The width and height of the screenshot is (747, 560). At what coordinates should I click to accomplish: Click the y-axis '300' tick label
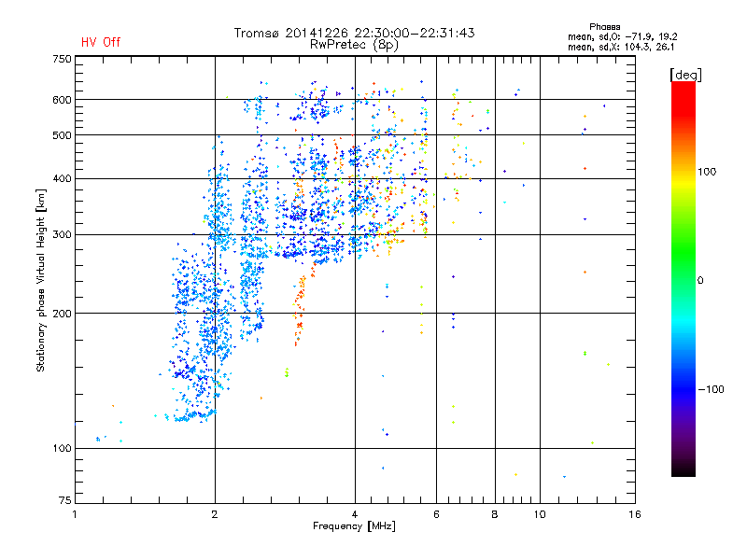pos(63,235)
